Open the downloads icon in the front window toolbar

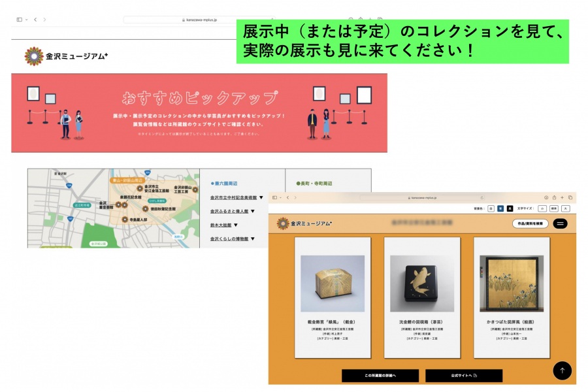(546, 197)
